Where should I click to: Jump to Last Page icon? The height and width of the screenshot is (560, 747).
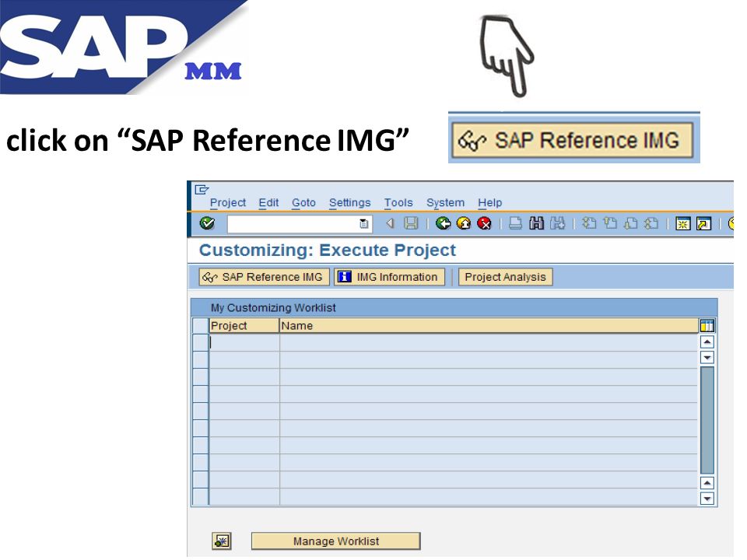pyautogui.click(x=651, y=223)
